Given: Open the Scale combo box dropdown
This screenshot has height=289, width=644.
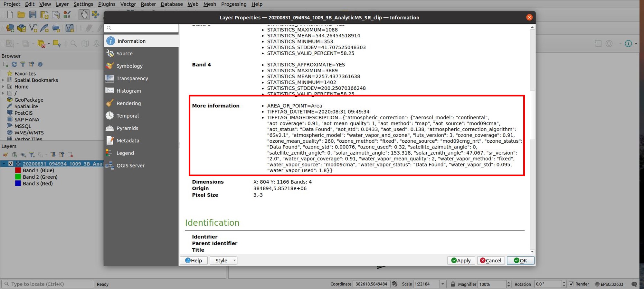Looking at the screenshot, I should pyautogui.click(x=443, y=284).
